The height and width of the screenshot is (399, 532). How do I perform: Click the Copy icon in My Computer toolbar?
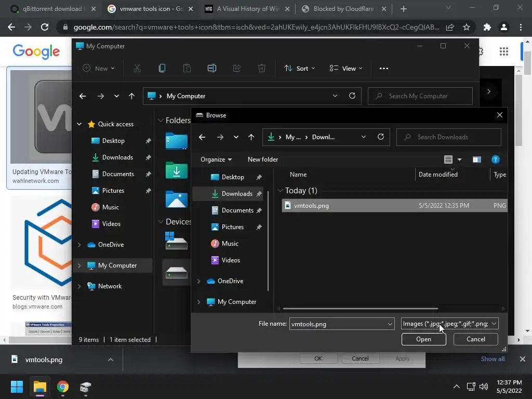[162, 68]
